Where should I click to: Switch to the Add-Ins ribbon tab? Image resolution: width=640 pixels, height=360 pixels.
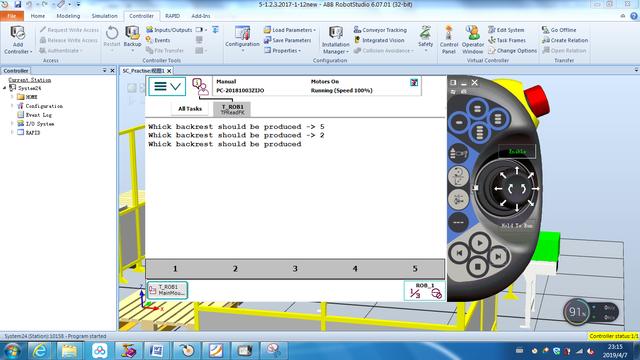click(200, 16)
